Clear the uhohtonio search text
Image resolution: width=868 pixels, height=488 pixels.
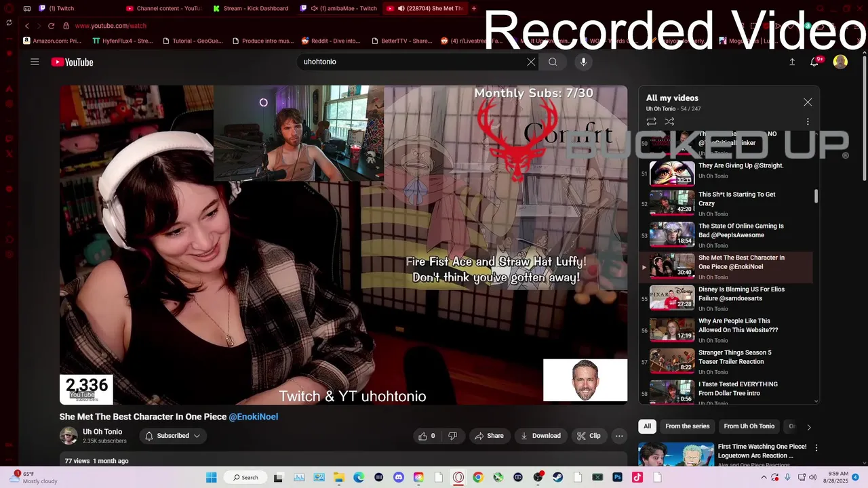pos(531,62)
